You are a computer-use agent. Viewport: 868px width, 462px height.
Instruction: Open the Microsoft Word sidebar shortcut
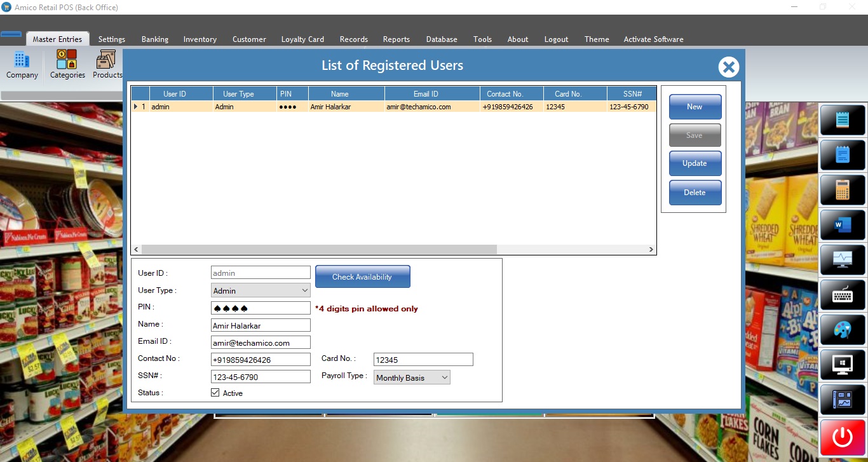point(843,225)
